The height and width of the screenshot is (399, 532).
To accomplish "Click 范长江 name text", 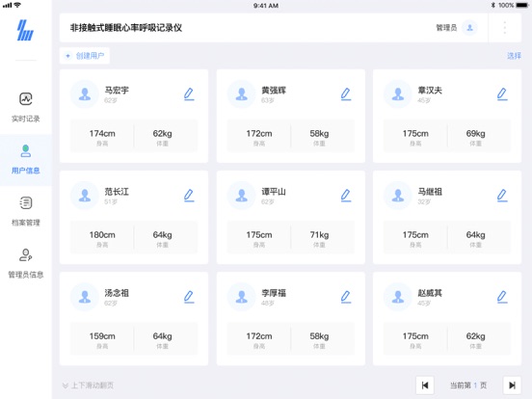I will 117,192.
